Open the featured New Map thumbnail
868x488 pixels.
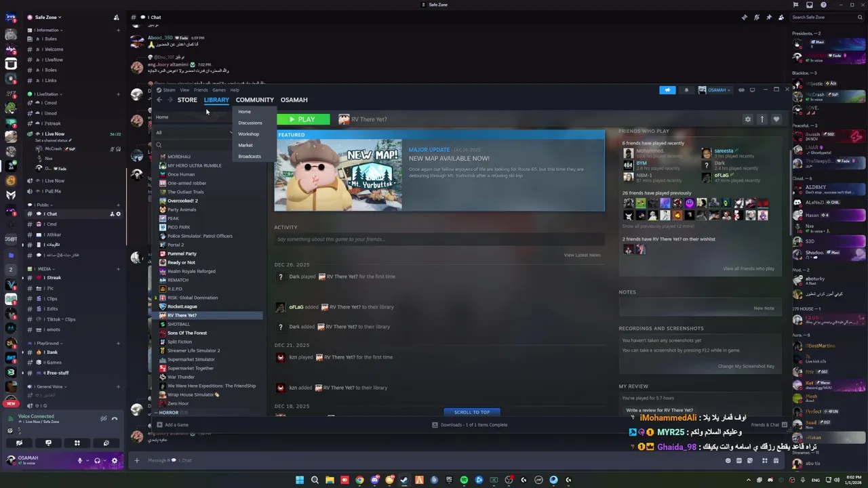pyautogui.click(x=338, y=175)
